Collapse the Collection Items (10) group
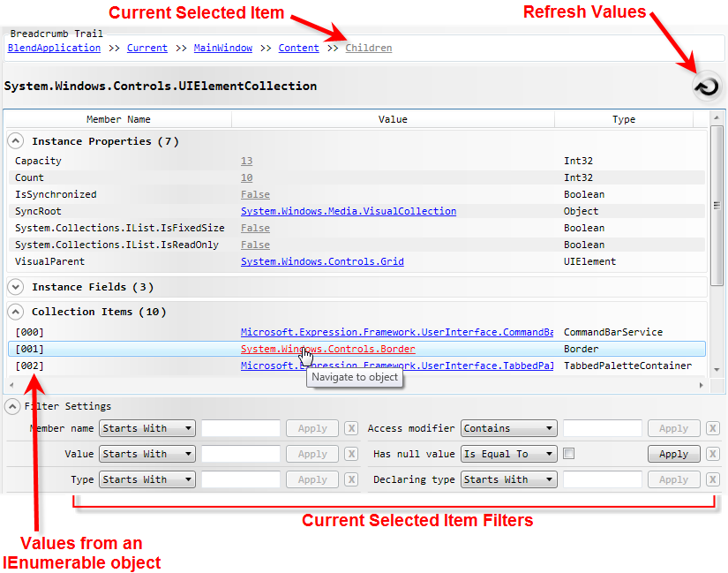728x573 pixels. click(15, 312)
